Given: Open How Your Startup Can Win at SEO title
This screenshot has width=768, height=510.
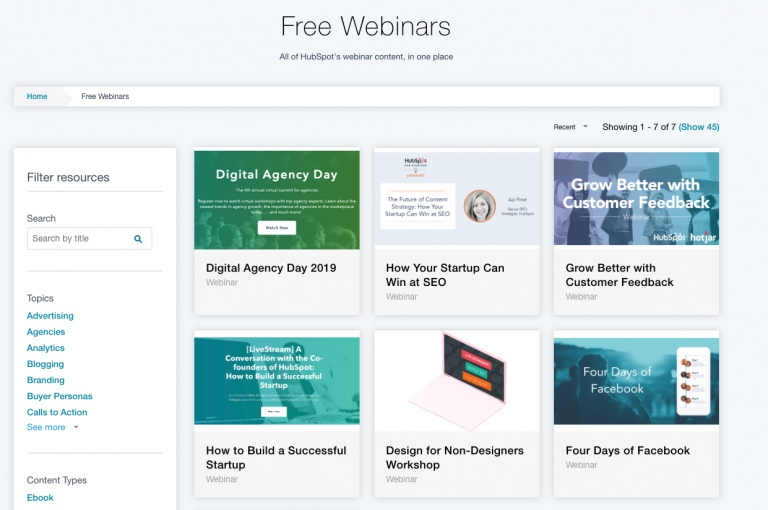Looking at the screenshot, I should click(x=445, y=275).
